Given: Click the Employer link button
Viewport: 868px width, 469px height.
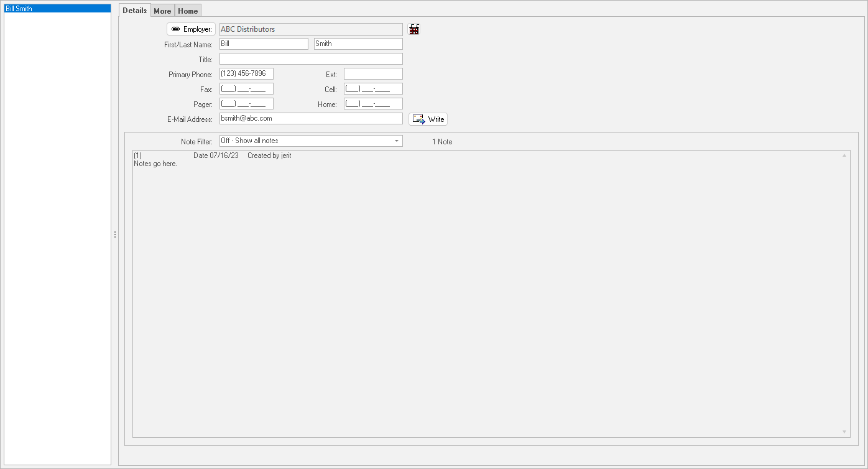Looking at the screenshot, I should (191, 29).
